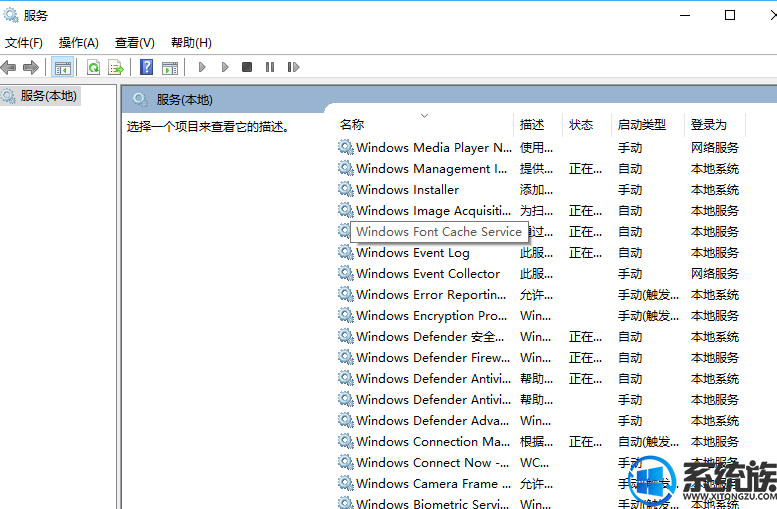
Task: Click 添加... description of Windows Installer
Action: point(536,190)
